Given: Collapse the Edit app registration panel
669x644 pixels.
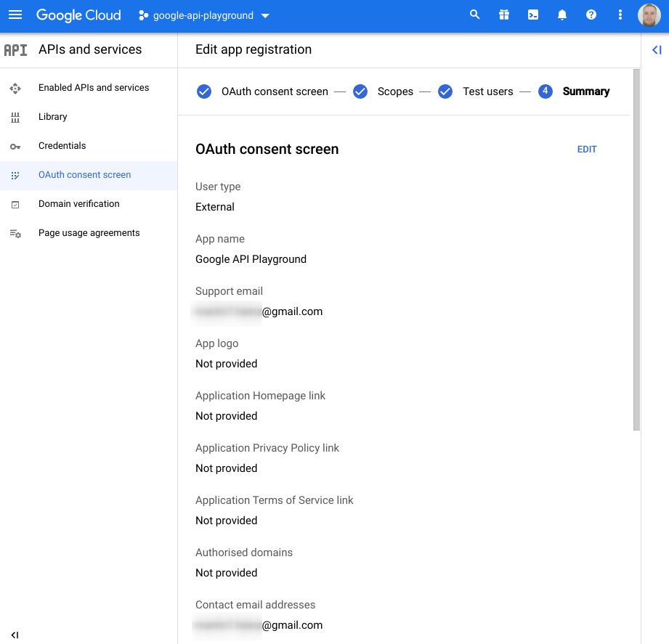Looking at the screenshot, I should tap(656, 49).
